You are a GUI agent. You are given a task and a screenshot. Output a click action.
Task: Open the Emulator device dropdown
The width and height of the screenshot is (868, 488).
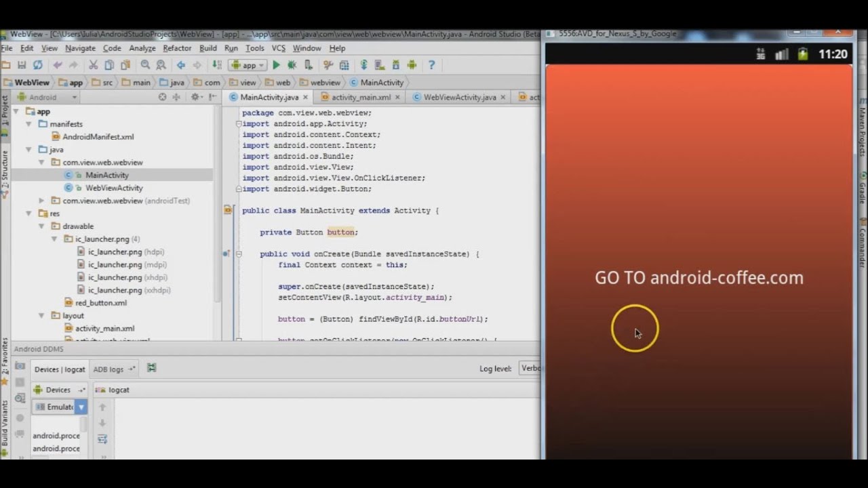[x=60, y=407]
